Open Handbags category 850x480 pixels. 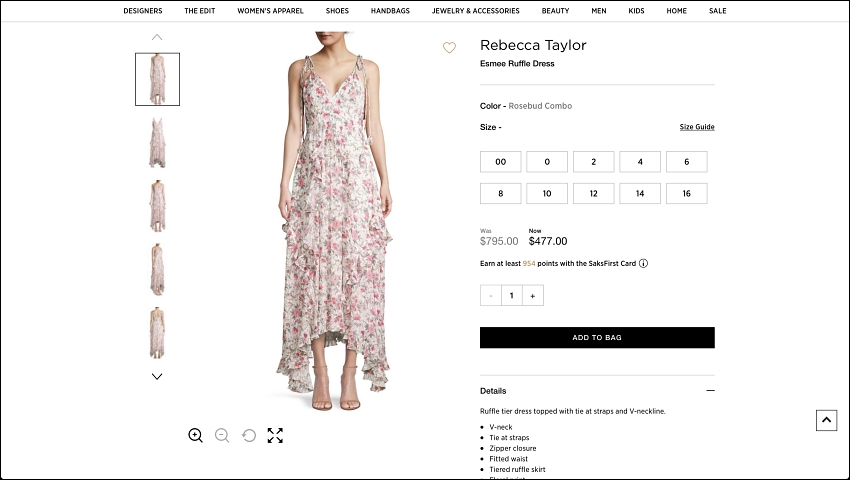[390, 11]
